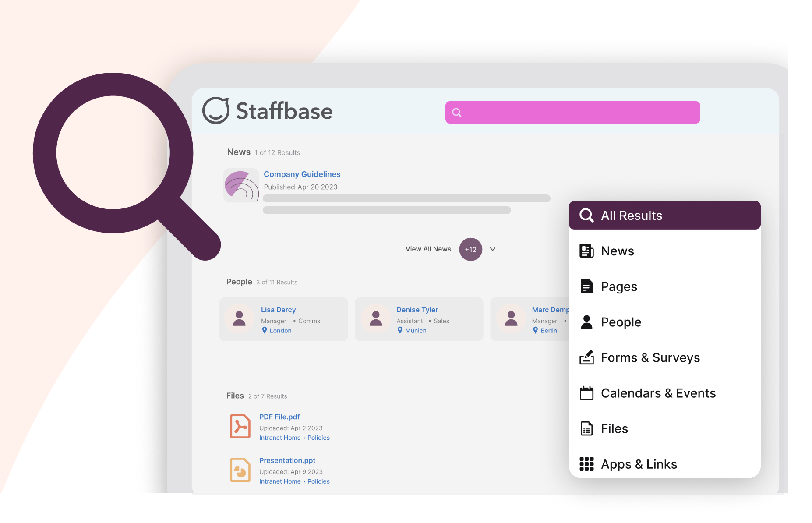Click the "2 of 7 Results" files count
The height and width of the screenshot is (523, 812).
(x=268, y=396)
